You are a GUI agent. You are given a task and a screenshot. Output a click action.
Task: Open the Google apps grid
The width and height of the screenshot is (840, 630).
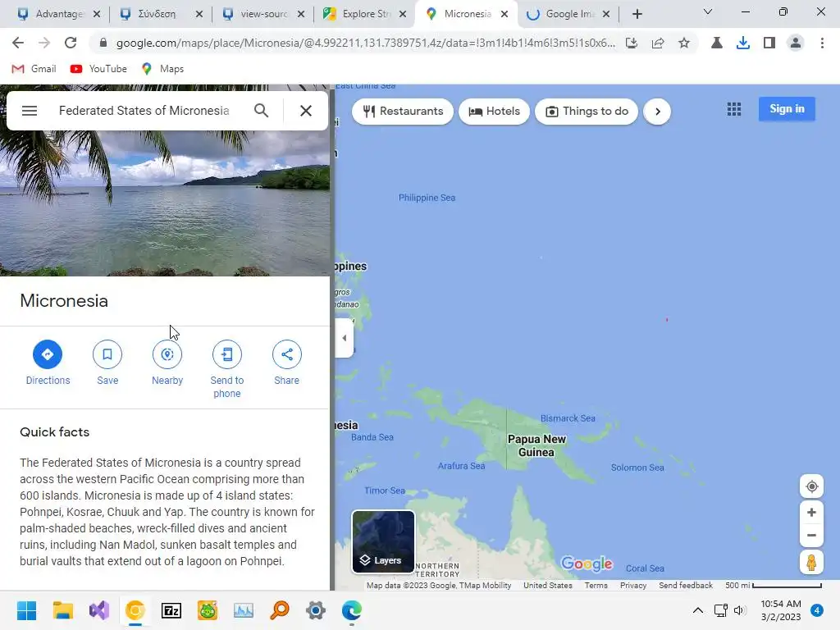734,109
